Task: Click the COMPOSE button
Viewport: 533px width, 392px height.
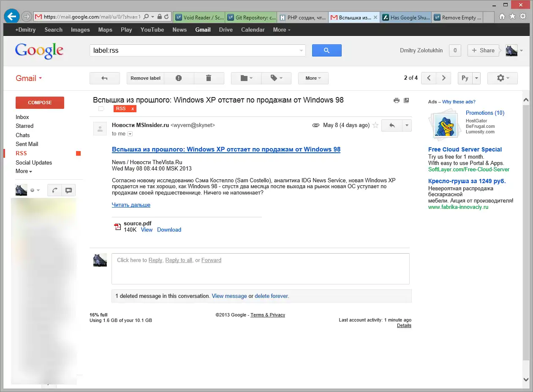Action: click(40, 103)
